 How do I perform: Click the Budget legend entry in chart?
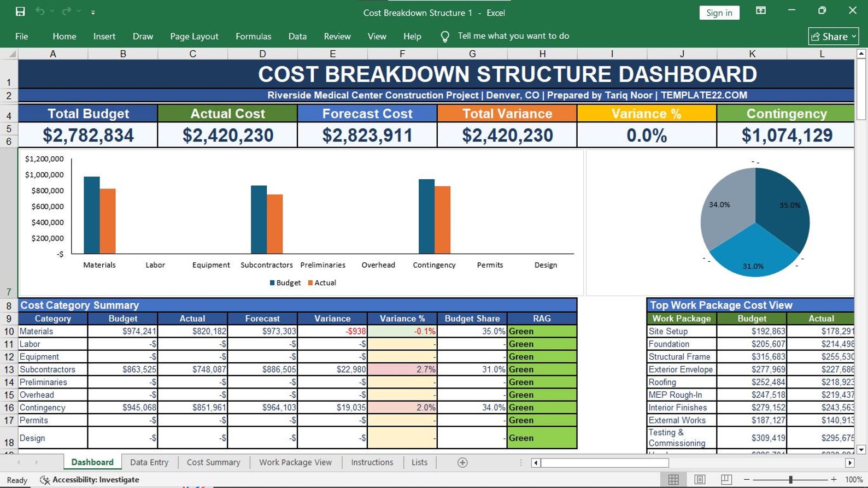click(285, 283)
